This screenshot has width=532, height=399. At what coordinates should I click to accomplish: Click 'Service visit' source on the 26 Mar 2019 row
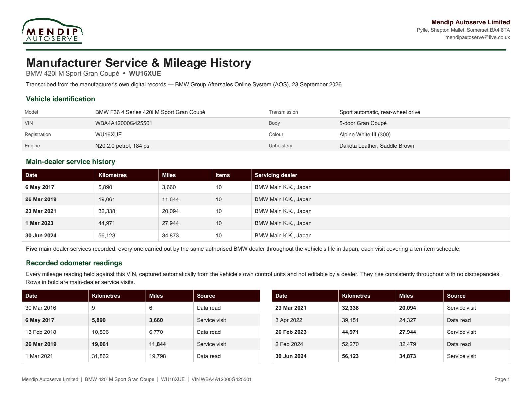(211, 344)
